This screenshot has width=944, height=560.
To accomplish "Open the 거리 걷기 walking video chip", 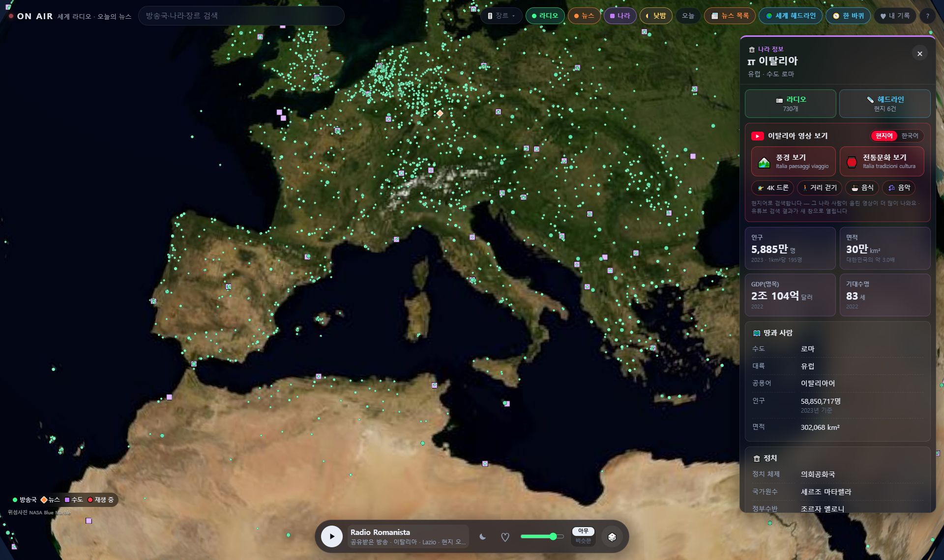I will [x=819, y=188].
